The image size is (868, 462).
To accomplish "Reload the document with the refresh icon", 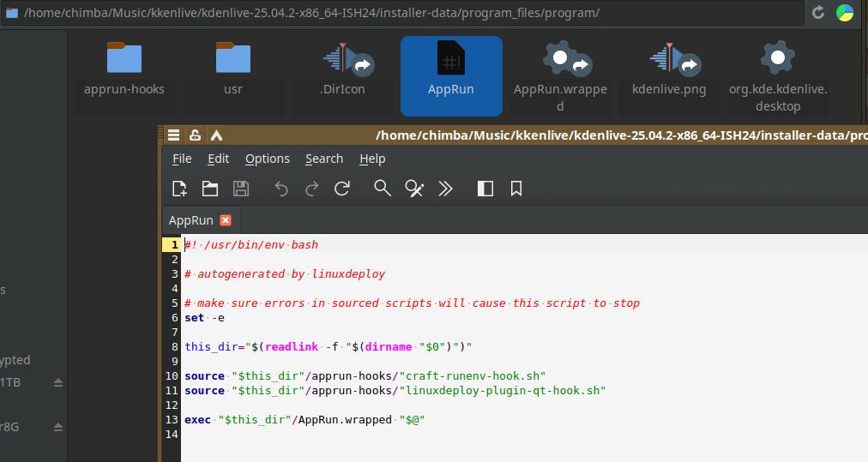I will tap(342, 189).
